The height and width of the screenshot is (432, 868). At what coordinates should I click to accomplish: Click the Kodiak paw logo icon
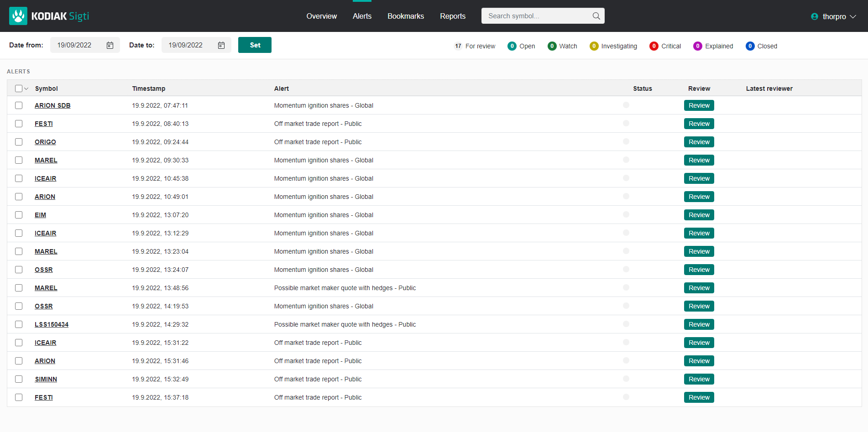(x=18, y=16)
